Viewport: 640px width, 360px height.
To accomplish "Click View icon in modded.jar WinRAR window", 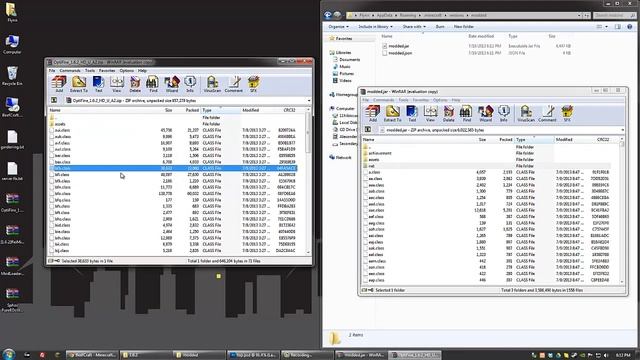I will coord(430,113).
